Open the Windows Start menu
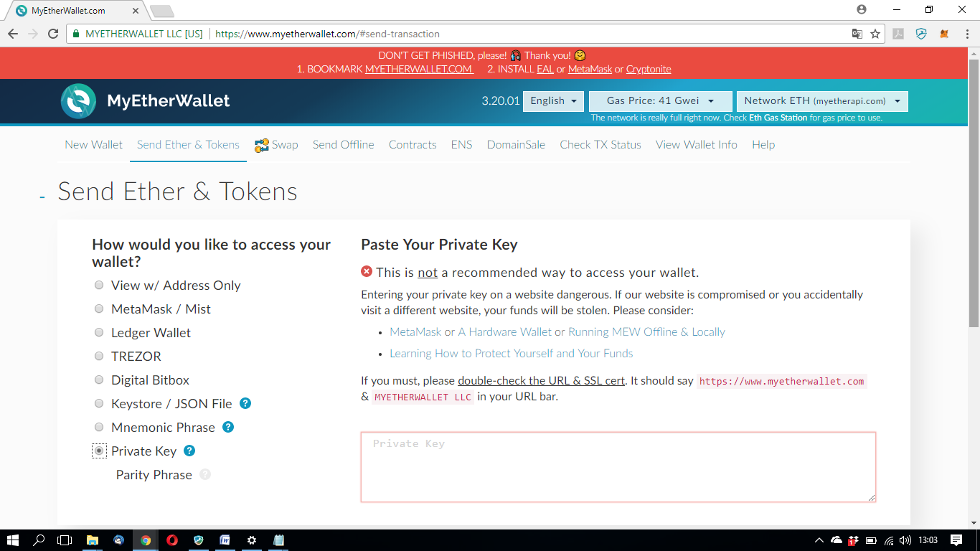 [x=13, y=540]
